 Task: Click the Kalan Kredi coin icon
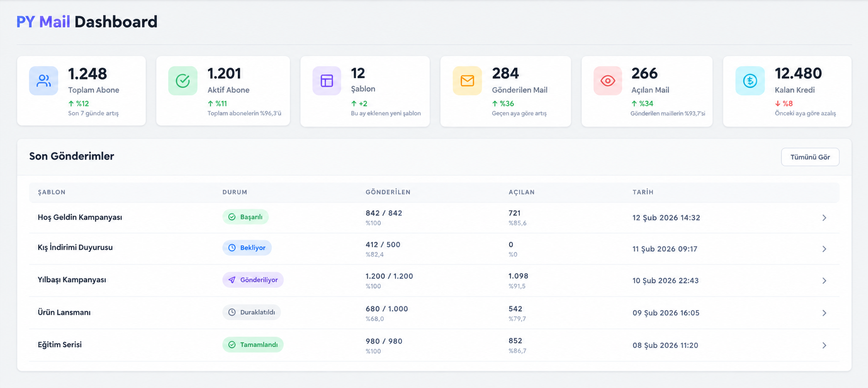point(750,81)
